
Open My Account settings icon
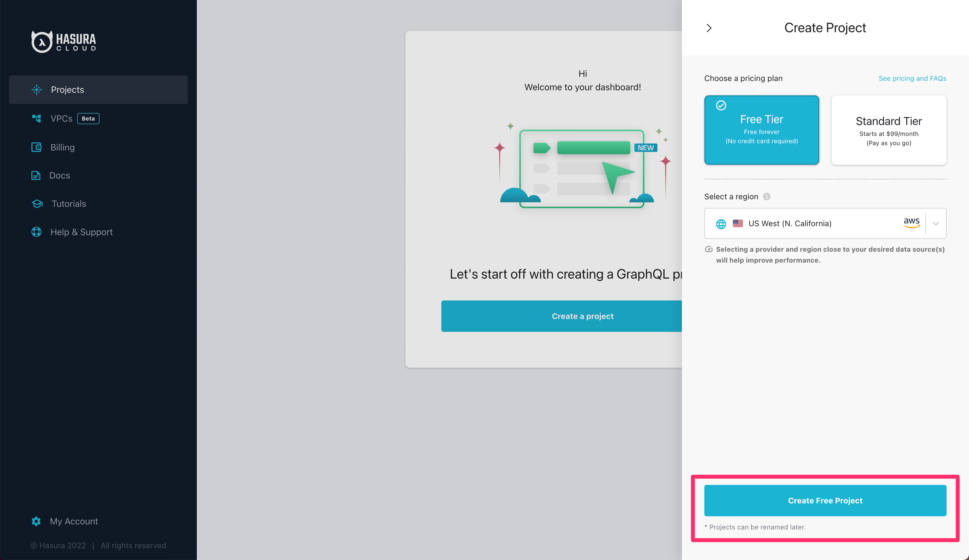point(36,521)
